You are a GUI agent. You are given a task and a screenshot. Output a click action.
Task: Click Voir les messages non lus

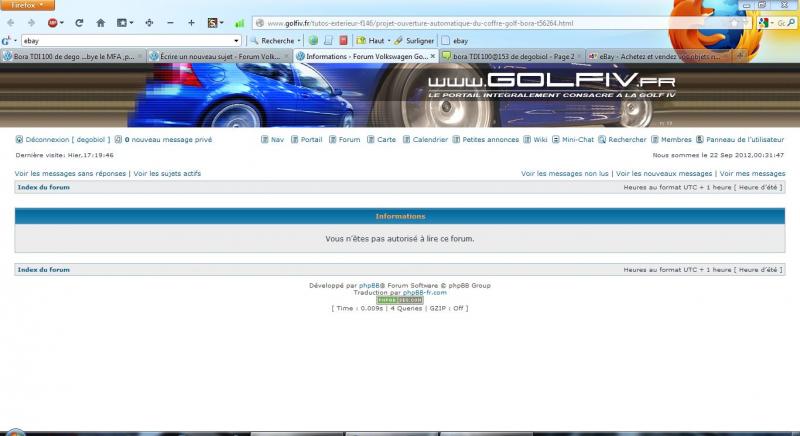tap(565, 174)
